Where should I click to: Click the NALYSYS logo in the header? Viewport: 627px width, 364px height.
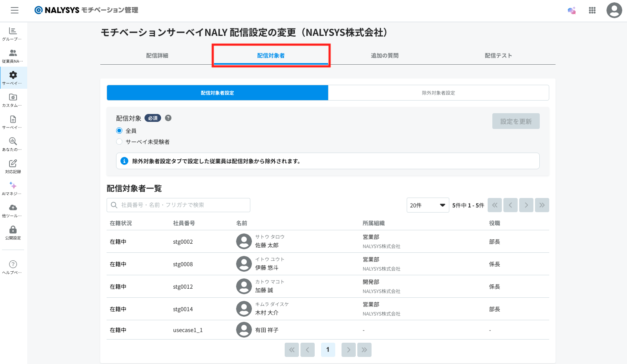(x=86, y=10)
